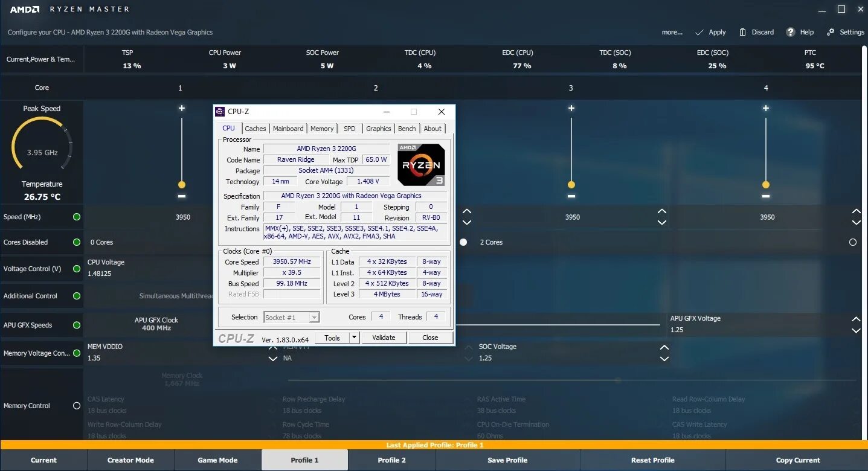This screenshot has width=868, height=471.
Task: Toggle Speed (MHz) control indicator
Action: [77, 217]
